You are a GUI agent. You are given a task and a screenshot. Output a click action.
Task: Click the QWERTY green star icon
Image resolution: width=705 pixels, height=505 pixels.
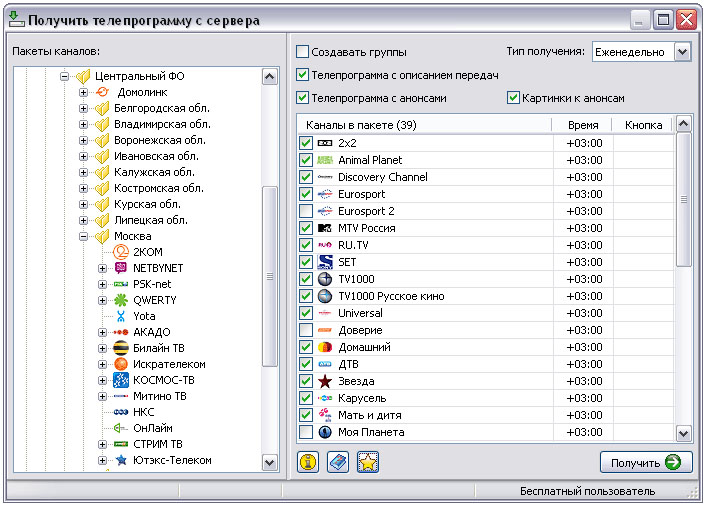coord(121,300)
